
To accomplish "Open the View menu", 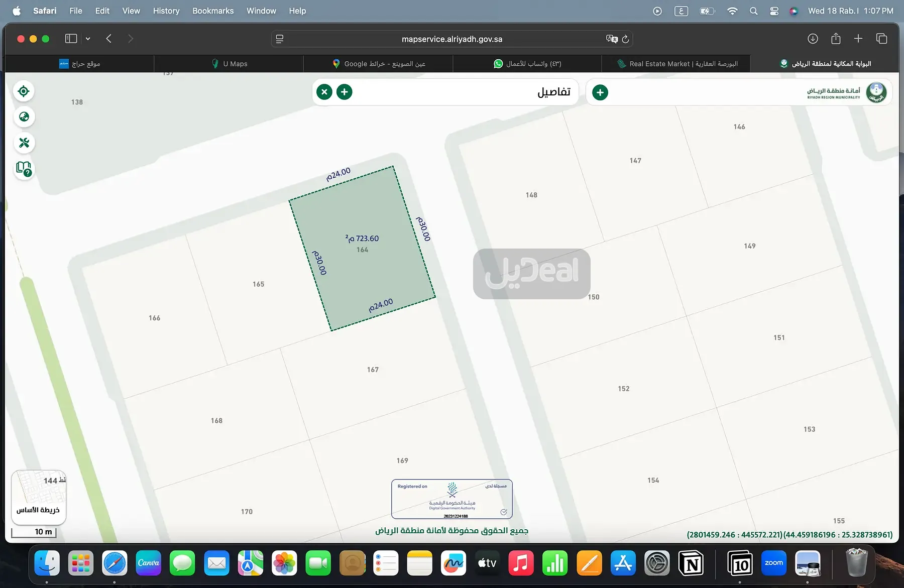I will pyautogui.click(x=131, y=11).
